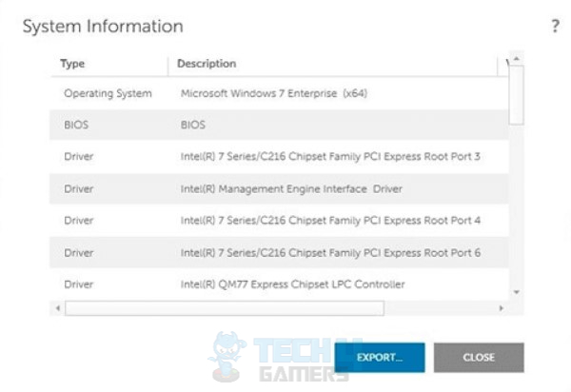The width and height of the screenshot is (571, 392).
Task: Click the vertical scrollbar thumb
Action: [x=517, y=94]
